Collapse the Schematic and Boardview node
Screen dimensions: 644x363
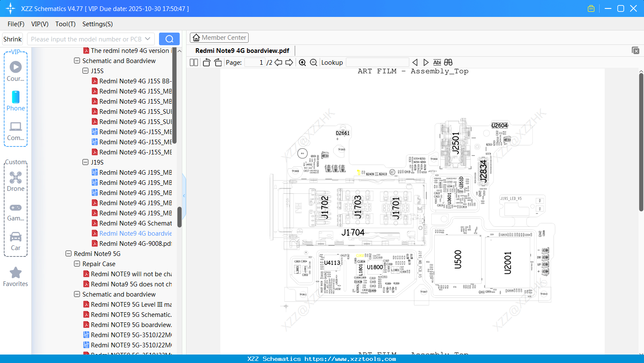point(77,60)
